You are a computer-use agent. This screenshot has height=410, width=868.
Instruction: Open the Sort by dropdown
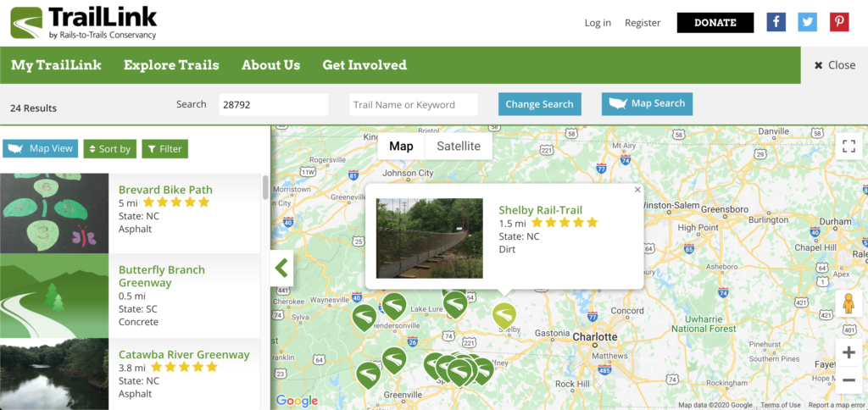pyautogui.click(x=110, y=149)
